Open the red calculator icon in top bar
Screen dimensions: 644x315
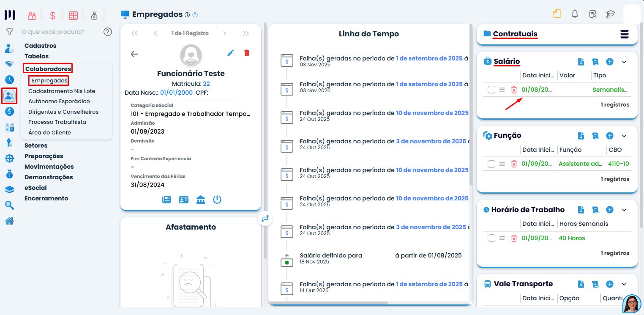point(74,16)
